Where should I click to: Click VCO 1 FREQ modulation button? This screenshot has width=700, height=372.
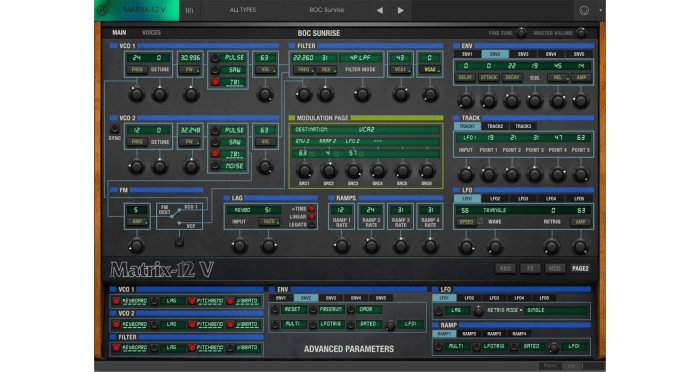click(x=137, y=70)
